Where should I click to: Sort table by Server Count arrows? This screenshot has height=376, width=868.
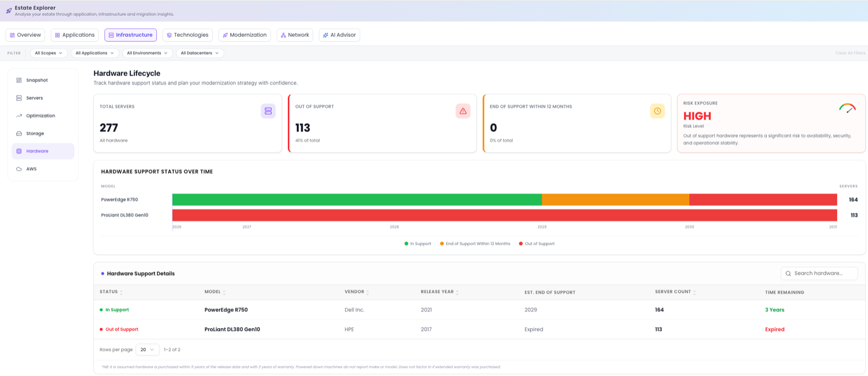694,293
